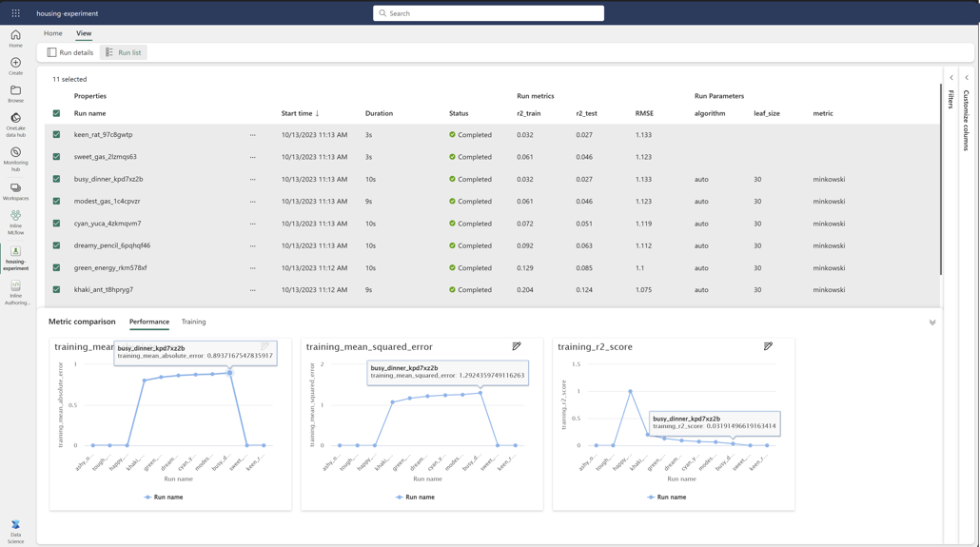Toggle Run name legend in r2_score chart

pos(666,497)
